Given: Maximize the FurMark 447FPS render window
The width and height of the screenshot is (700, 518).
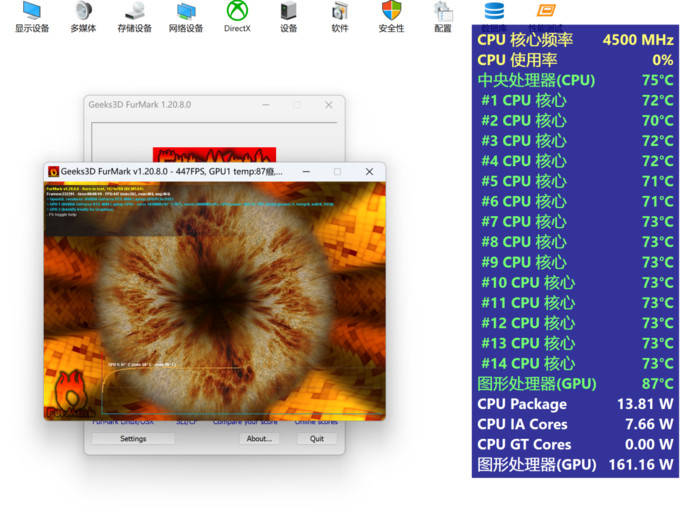Looking at the screenshot, I should [x=338, y=171].
